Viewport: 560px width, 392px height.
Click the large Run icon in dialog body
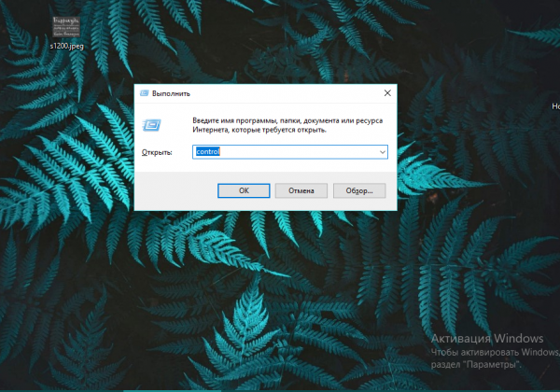click(x=152, y=125)
